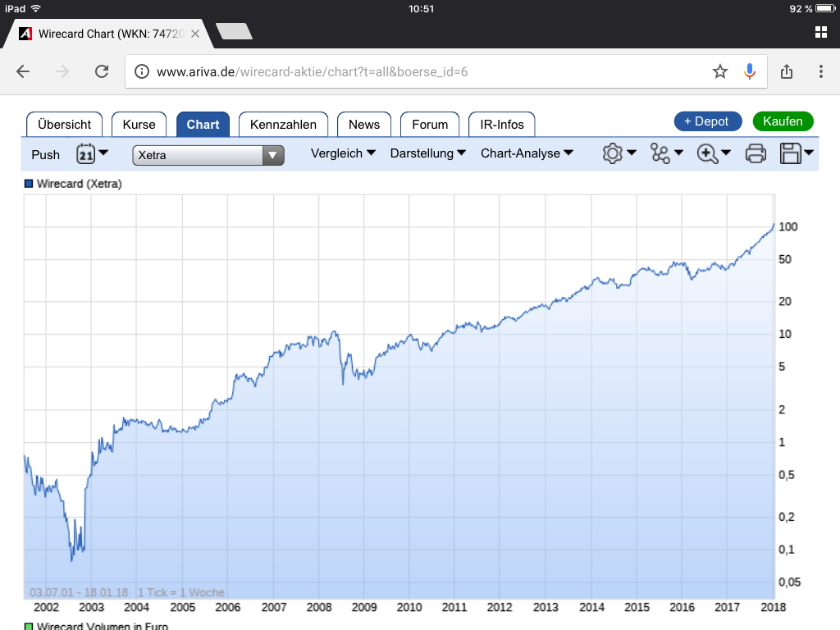The height and width of the screenshot is (630, 840).
Task: Tap the iPad battery indicator
Action: tap(825, 8)
